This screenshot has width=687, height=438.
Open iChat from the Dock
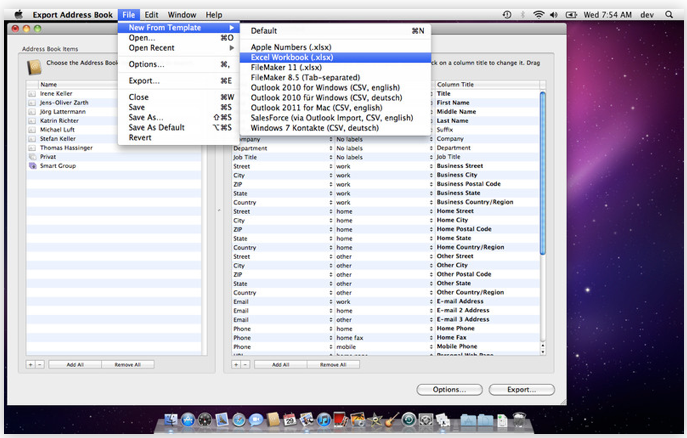point(255,420)
